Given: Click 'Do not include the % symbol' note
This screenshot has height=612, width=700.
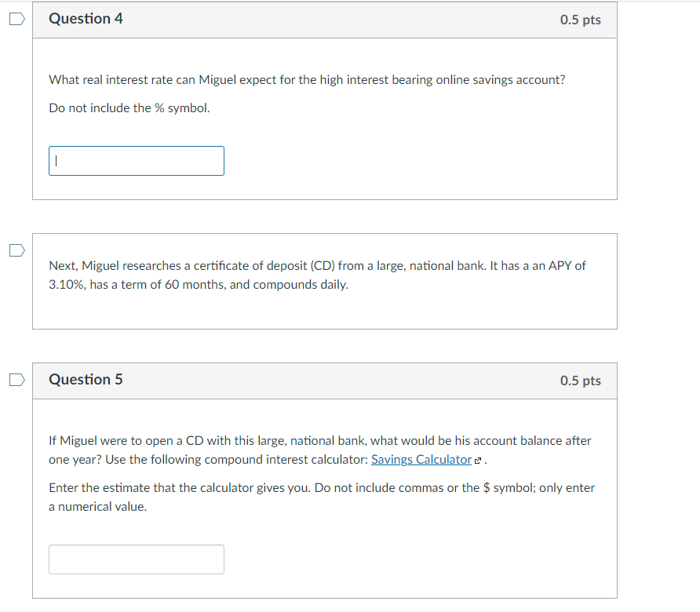Looking at the screenshot, I should coord(129,108).
